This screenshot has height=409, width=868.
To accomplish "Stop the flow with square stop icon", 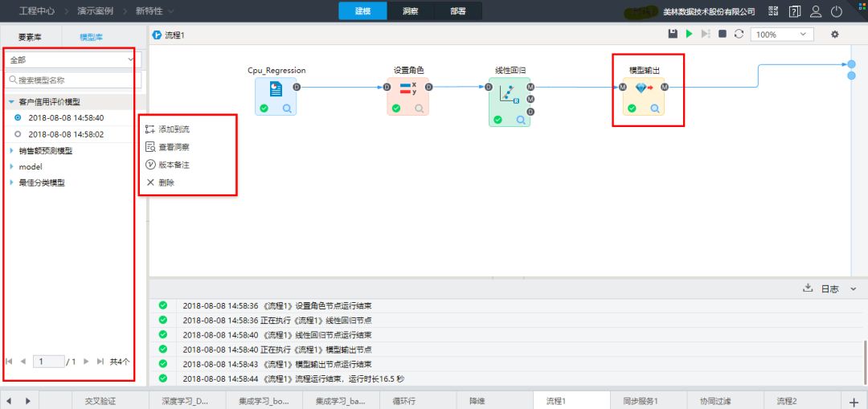I will (x=723, y=34).
